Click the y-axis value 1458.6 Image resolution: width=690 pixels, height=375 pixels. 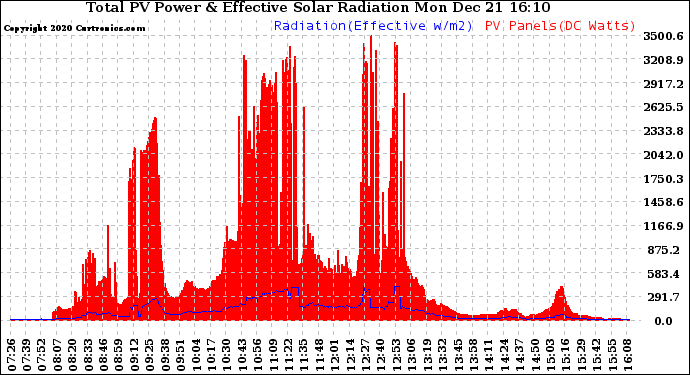coord(664,202)
